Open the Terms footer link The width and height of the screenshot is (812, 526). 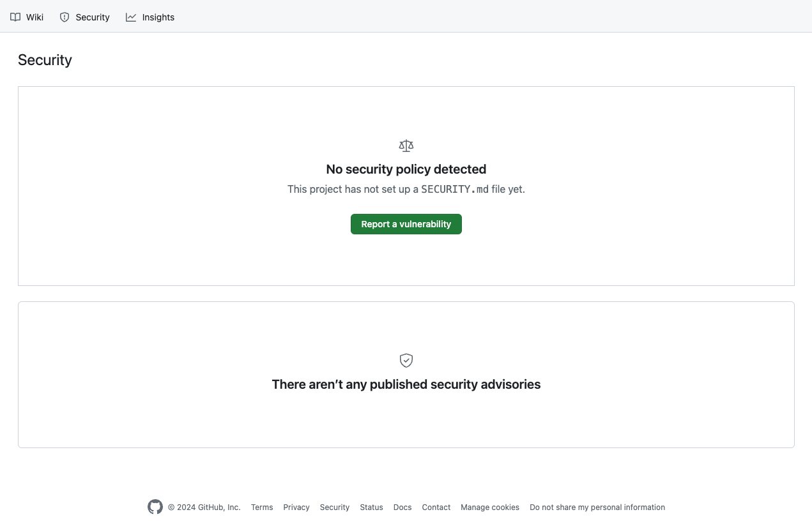pyautogui.click(x=262, y=507)
